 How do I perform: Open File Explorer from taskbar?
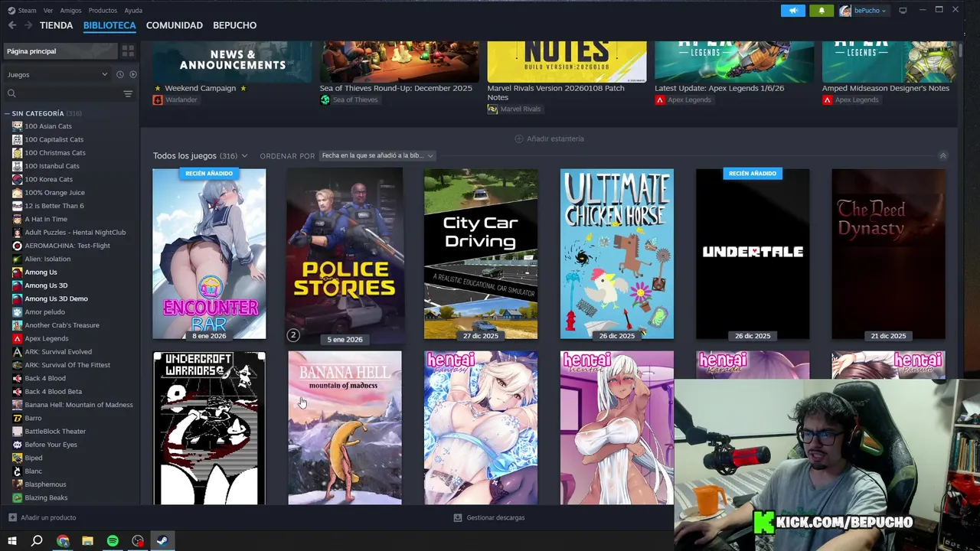(87, 541)
